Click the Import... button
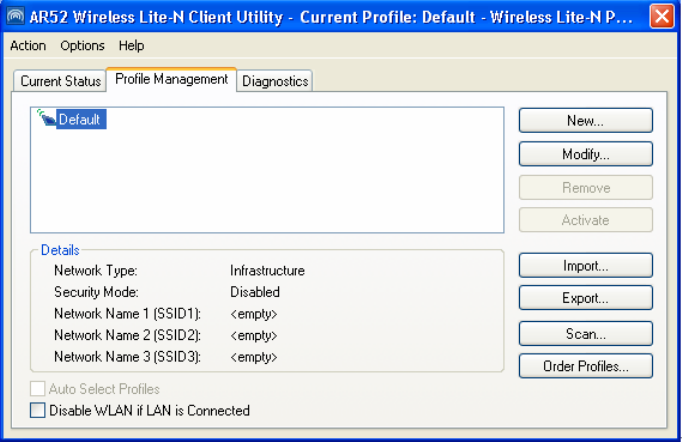This screenshot has height=442, width=682. (x=585, y=265)
